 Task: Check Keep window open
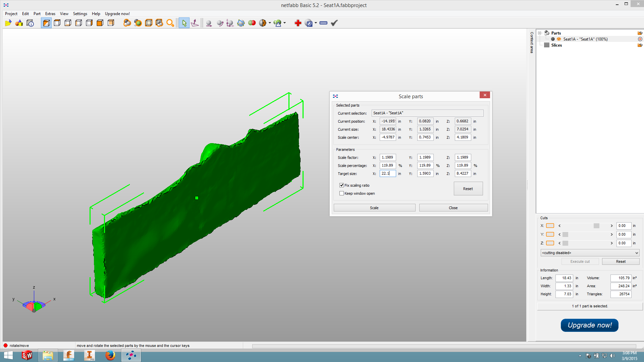pyautogui.click(x=341, y=193)
